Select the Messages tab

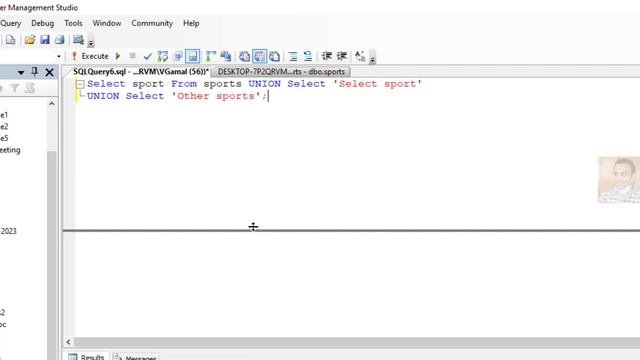tap(135, 357)
